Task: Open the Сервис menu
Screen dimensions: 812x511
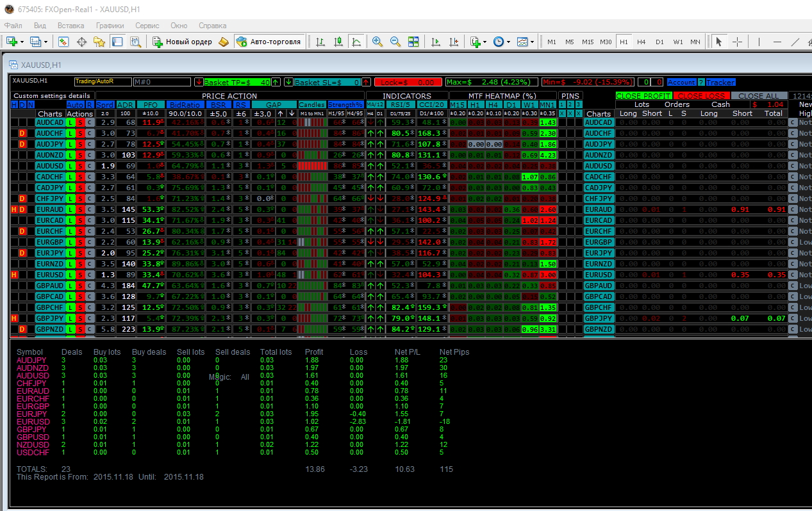Action: tap(147, 26)
